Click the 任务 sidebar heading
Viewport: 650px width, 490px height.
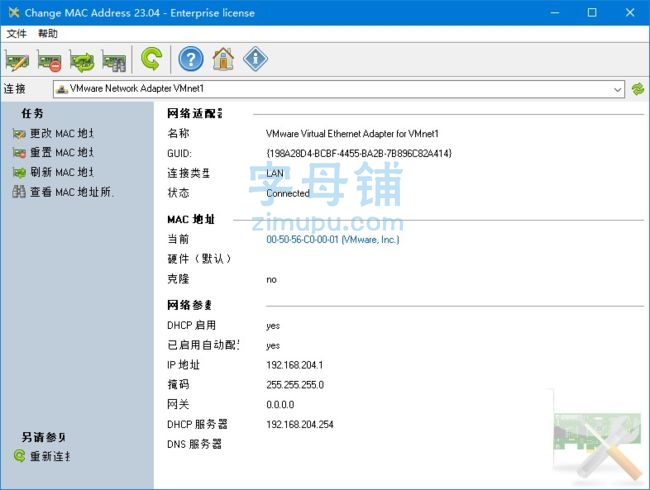pos(32,114)
